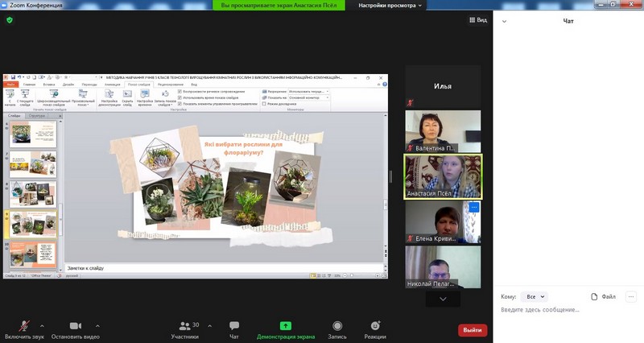Collapse chat panel with the top chevron
The image size is (644, 343).
click(505, 22)
